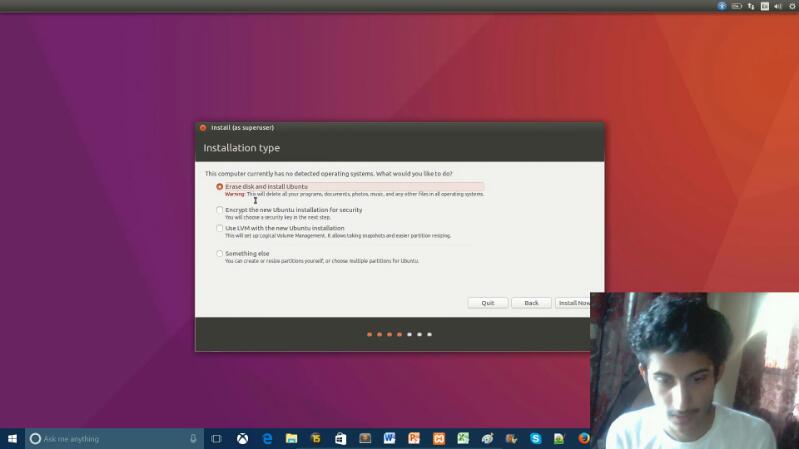Screen dimensions: 799x449
Task: Open the sound volume indicator
Action: [778, 6]
